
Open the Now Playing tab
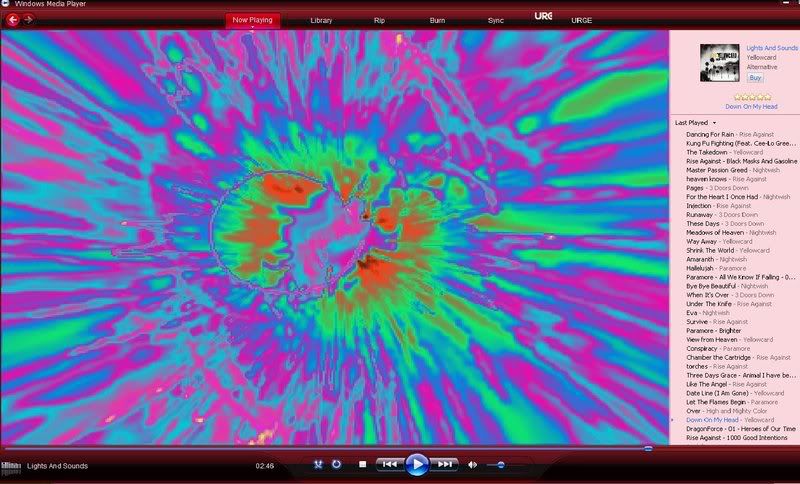point(253,20)
